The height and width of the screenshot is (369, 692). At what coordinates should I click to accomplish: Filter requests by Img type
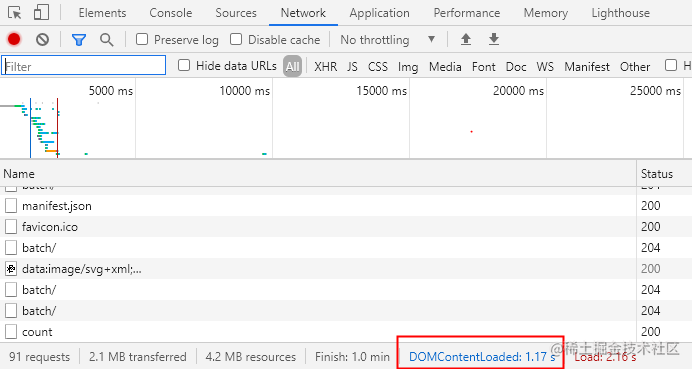point(408,67)
